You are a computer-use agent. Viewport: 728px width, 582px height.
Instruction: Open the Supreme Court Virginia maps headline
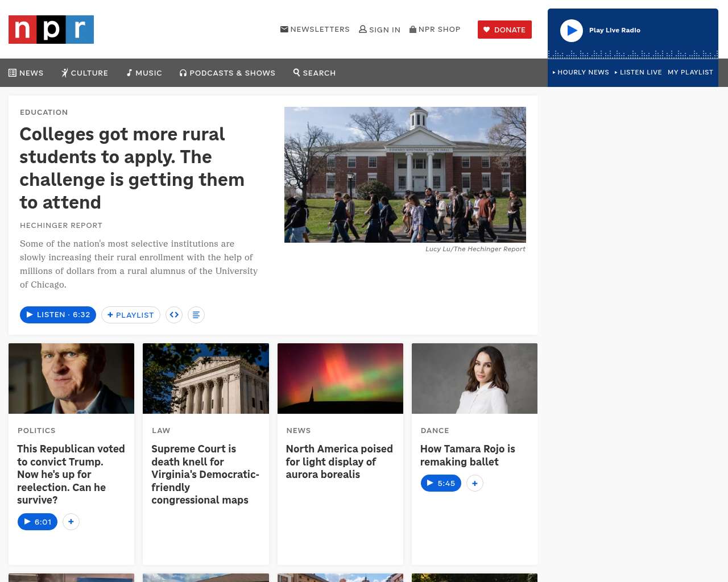pos(205,475)
